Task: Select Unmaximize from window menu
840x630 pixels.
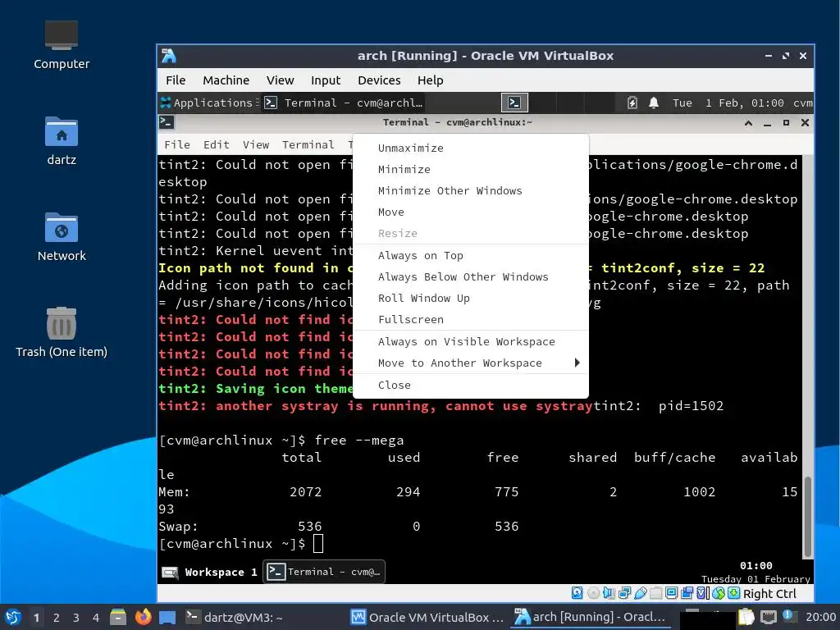Action: (471, 148)
